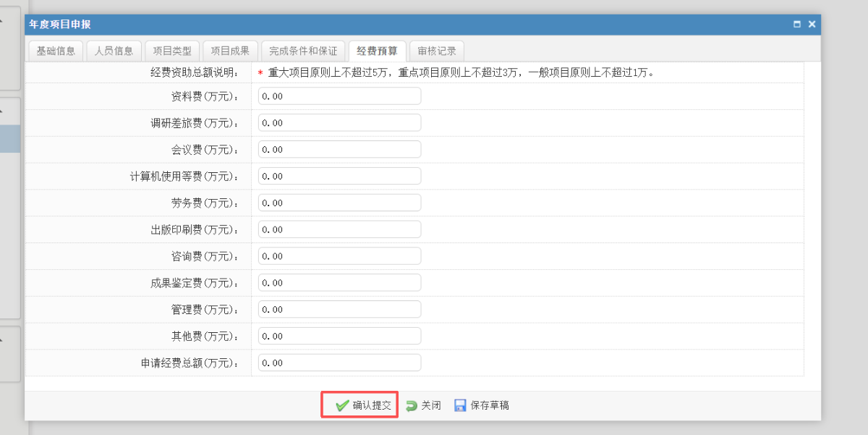This screenshot has height=435, width=868.
Task: View the 审核记录 tab
Action: (437, 51)
